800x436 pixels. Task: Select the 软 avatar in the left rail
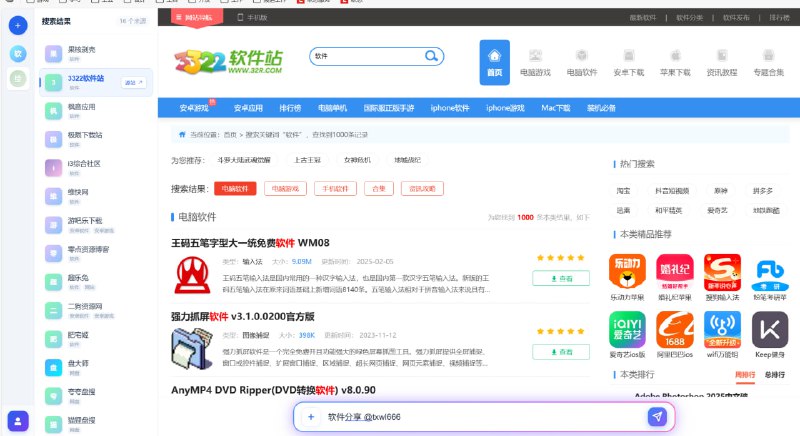coord(18,54)
